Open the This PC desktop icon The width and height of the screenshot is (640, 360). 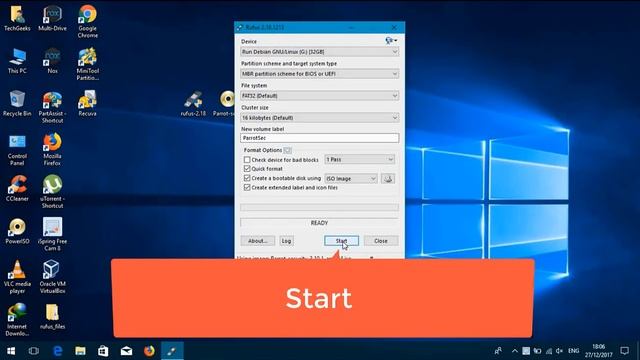pos(17,61)
